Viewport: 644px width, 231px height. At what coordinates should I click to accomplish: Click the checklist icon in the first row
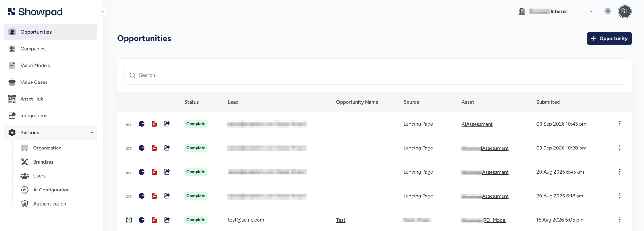(x=129, y=124)
